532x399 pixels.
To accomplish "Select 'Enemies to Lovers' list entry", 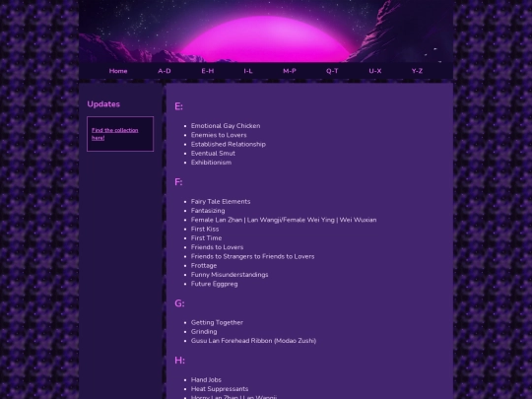I will 219,135.
